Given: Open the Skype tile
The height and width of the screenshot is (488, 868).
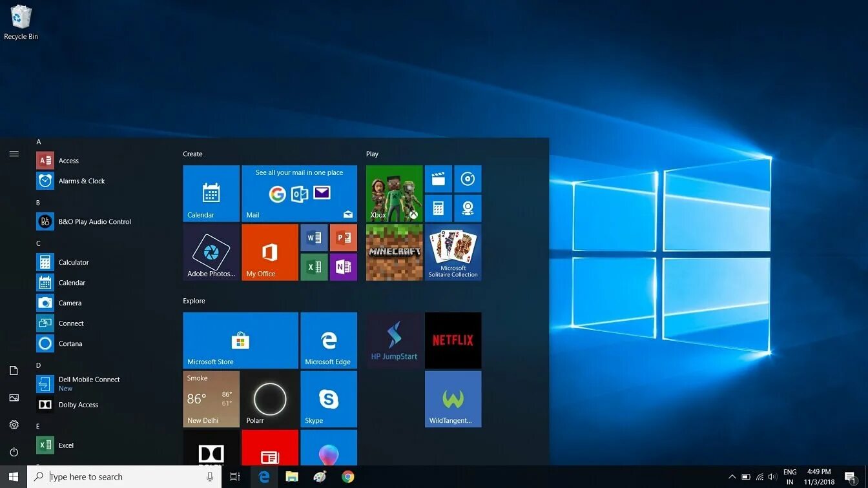Looking at the screenshot, I should click(329, 399).
